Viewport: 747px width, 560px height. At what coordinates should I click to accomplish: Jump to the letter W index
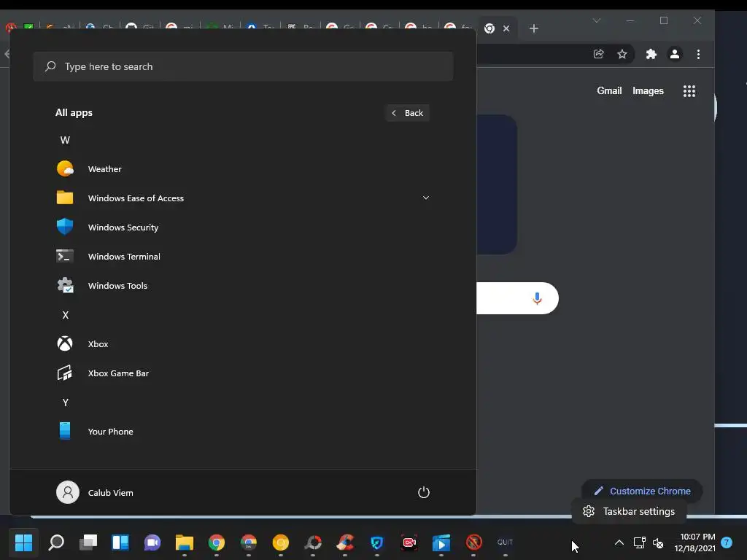(x=65, y=140)
